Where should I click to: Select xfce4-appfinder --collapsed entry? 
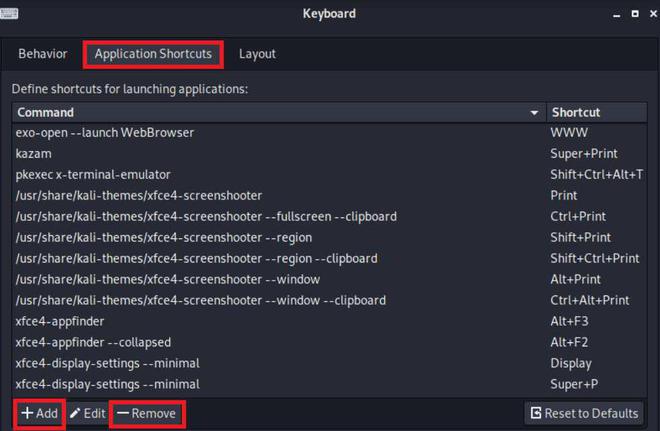[x=329, y=342]
